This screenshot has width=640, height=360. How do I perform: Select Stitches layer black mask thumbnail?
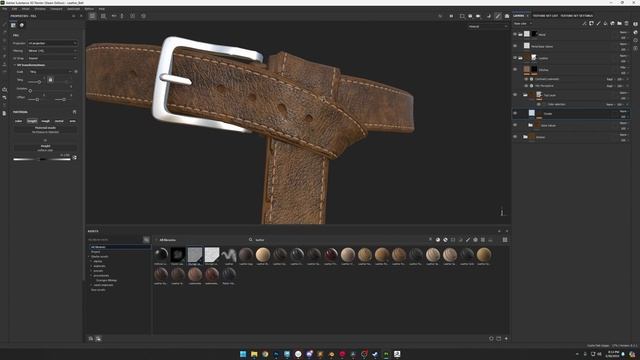pyautogui.click(x=534, y=70)
